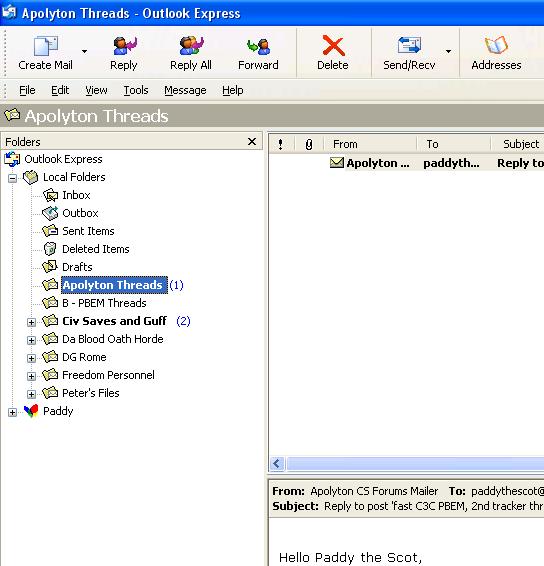Click the Reply All toolbar icon
544x566 pixels.
(x=191, y=46)
